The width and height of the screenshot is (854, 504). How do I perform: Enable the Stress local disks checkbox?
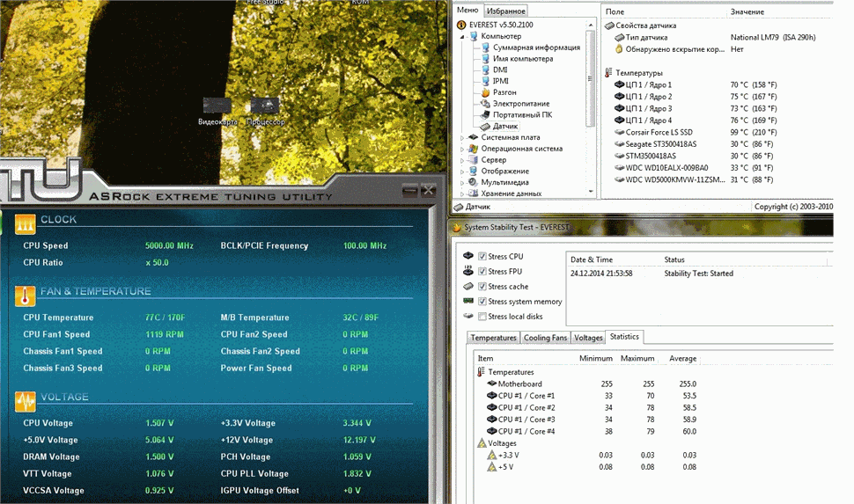(482, 317)
